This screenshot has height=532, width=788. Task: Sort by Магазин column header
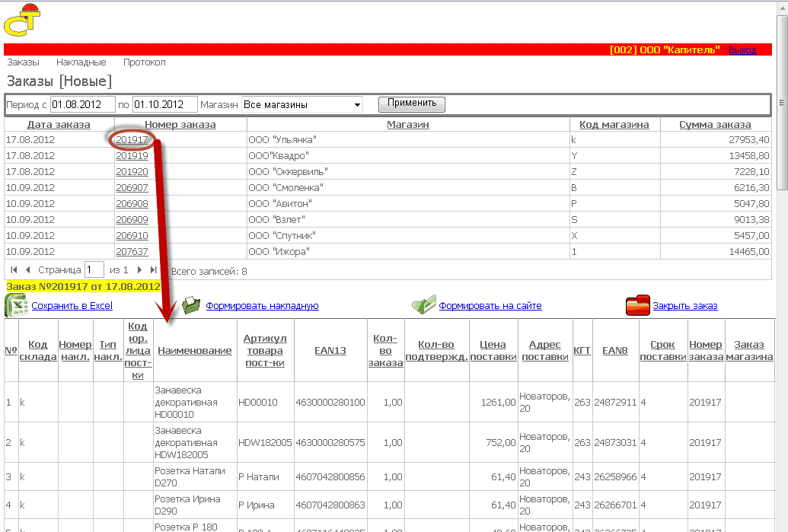(x=408, y=125)
